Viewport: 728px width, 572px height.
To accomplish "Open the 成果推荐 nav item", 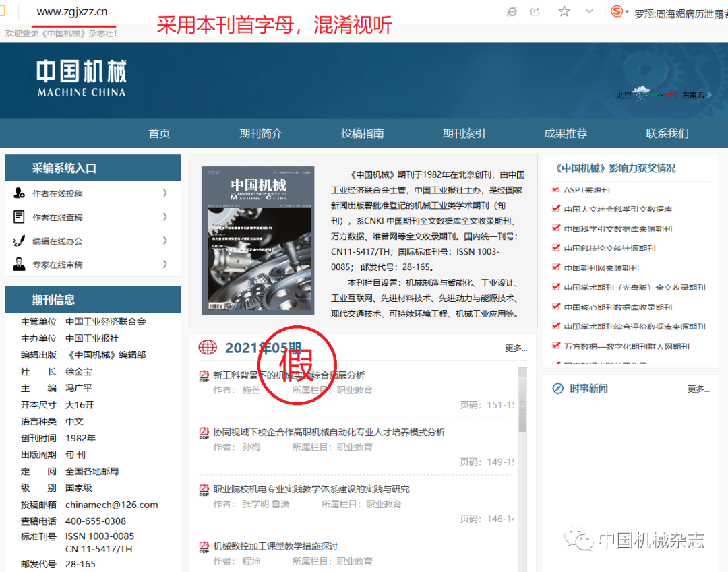I will [566, 133].
